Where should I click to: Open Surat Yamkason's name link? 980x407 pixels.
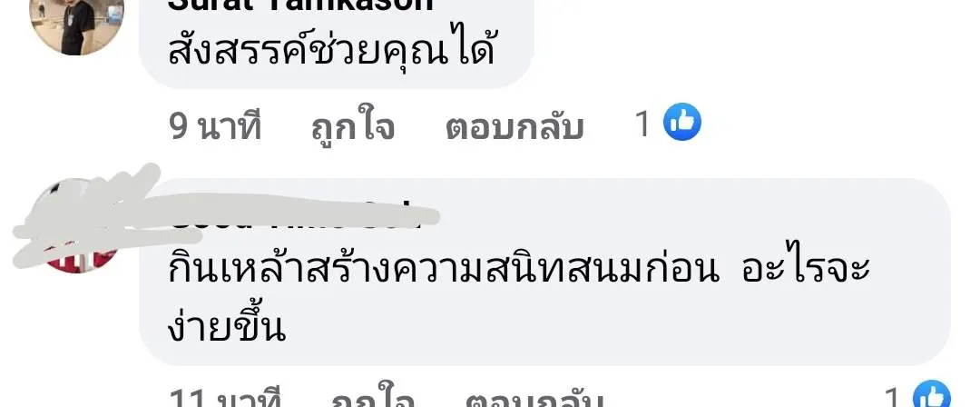click(x=300, y=5)
